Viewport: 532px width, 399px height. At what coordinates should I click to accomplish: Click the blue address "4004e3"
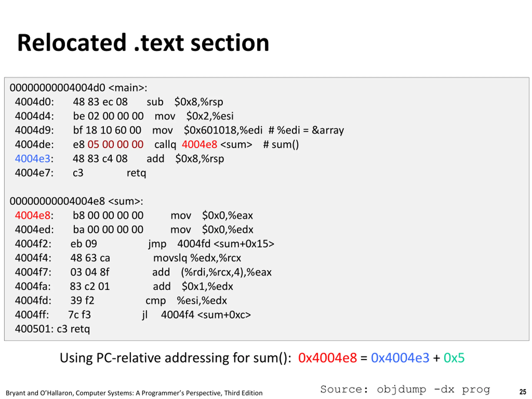pyautogui.click(x=32, y=159)
